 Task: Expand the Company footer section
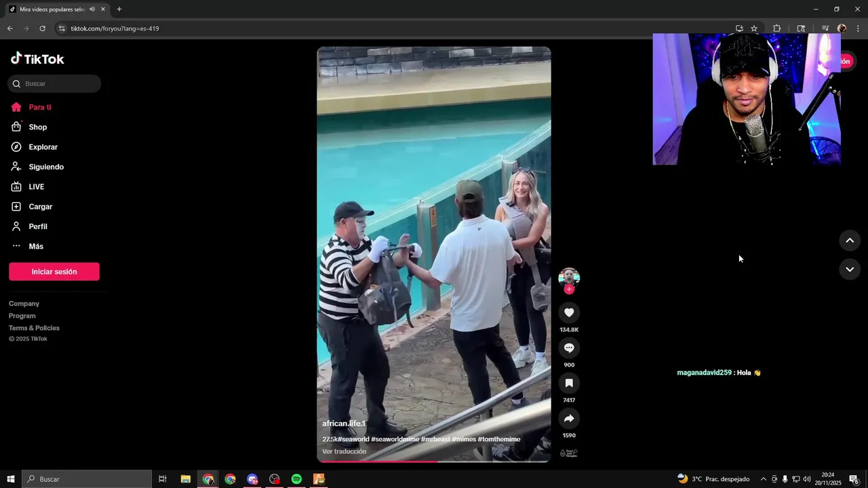coord(24,304)
